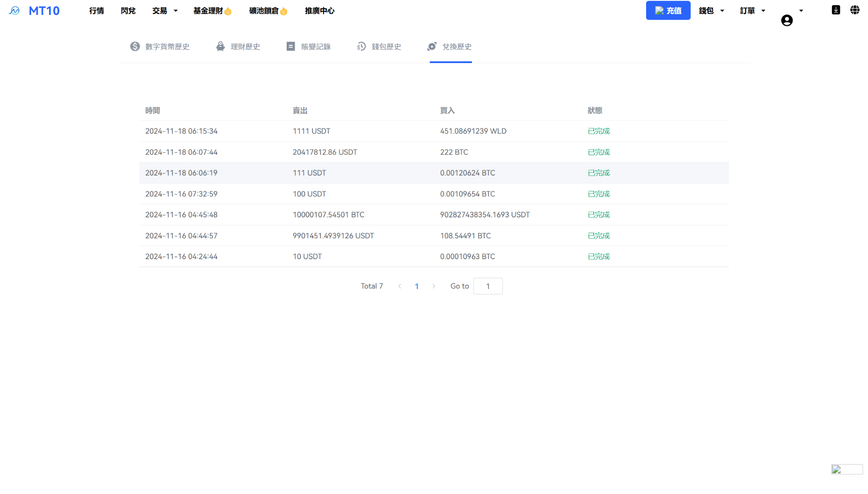Go to next page arrow
Screen dimensions: 868x494
434,286
